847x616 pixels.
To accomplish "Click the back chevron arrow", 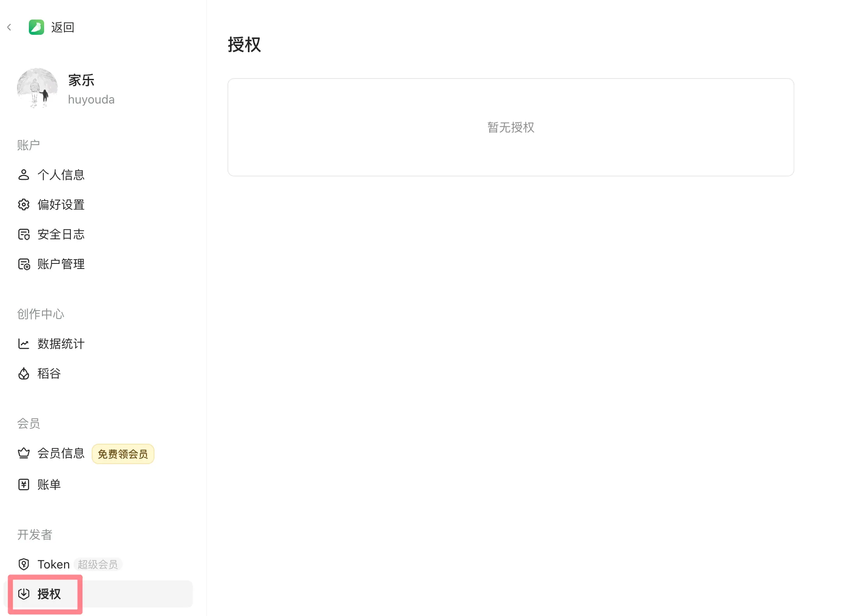I will point(9,28).
